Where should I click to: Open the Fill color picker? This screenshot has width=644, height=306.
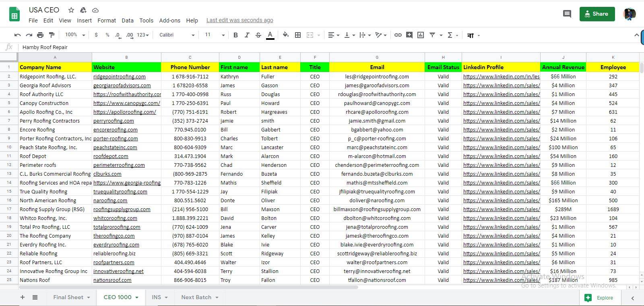pyautogui.click(x=286, y=35)
